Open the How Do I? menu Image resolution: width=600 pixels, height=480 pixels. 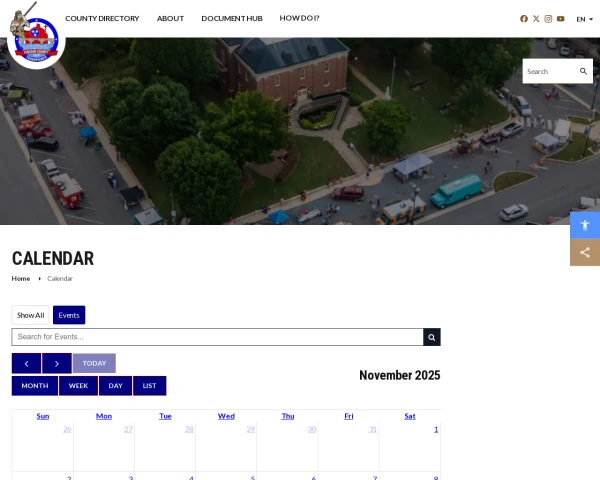300,19
